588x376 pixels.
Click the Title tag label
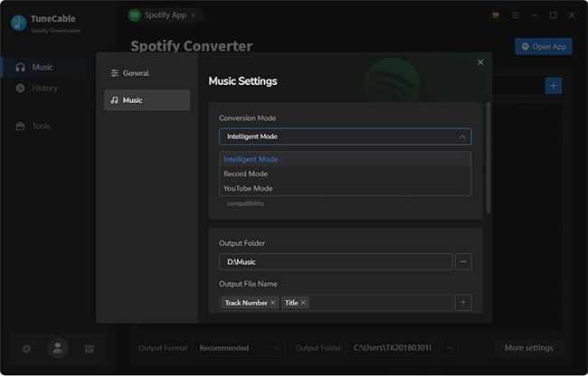291,303
